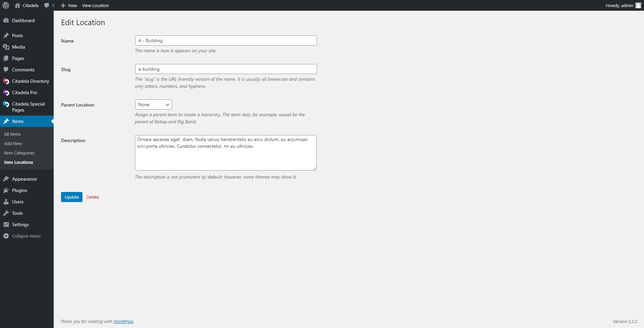Click the Citadela home icon in the admin bar
644x328 pixels.
(17, 5)
